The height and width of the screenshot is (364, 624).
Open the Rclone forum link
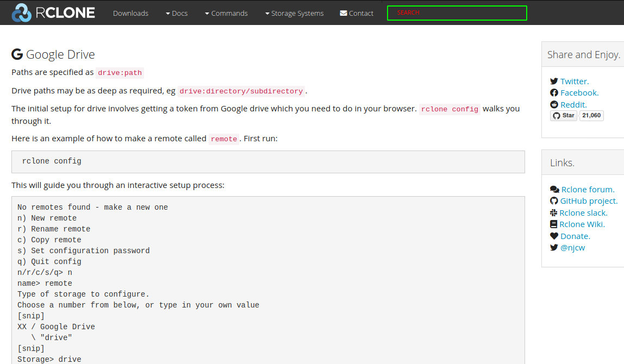[588, 190]
